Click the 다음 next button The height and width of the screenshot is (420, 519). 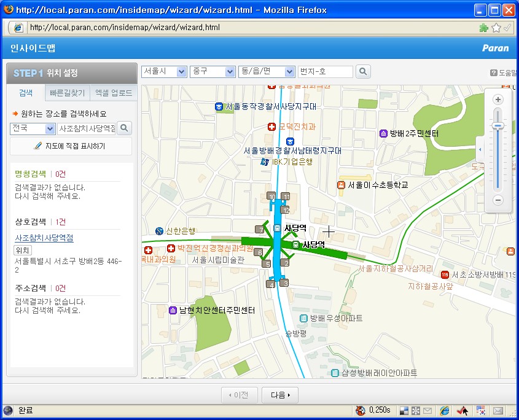tap(280, 395)
